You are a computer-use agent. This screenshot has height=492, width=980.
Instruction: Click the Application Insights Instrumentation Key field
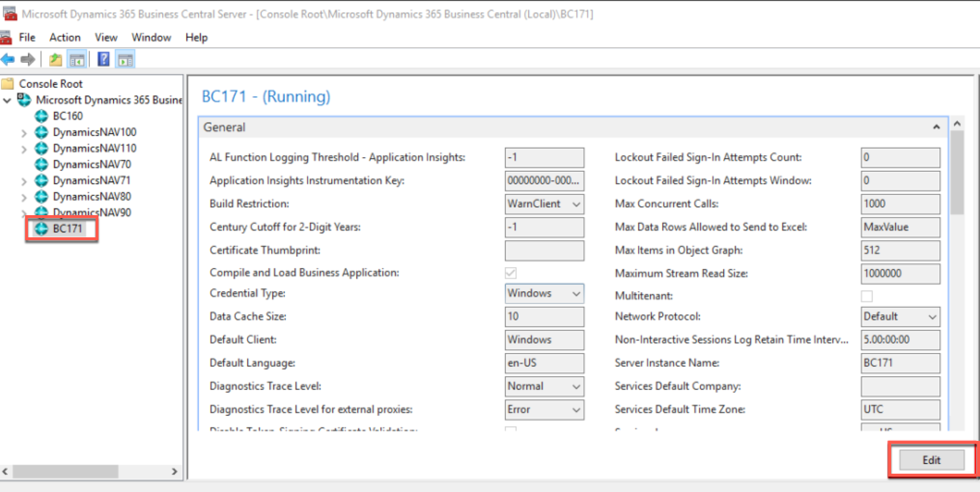pyautogui.click(x=544, y=181)
